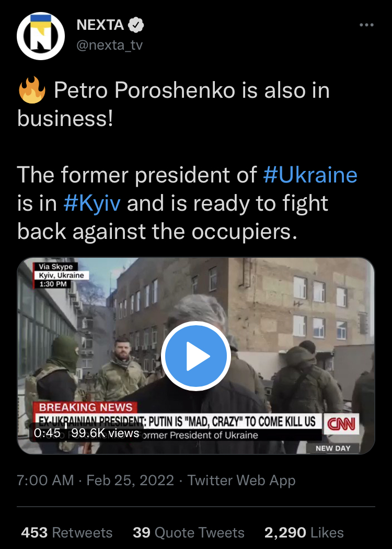The height and width of the screenshot is (549, 392).
Task: Click the 99.6K views counter
Action: (106, 433)
